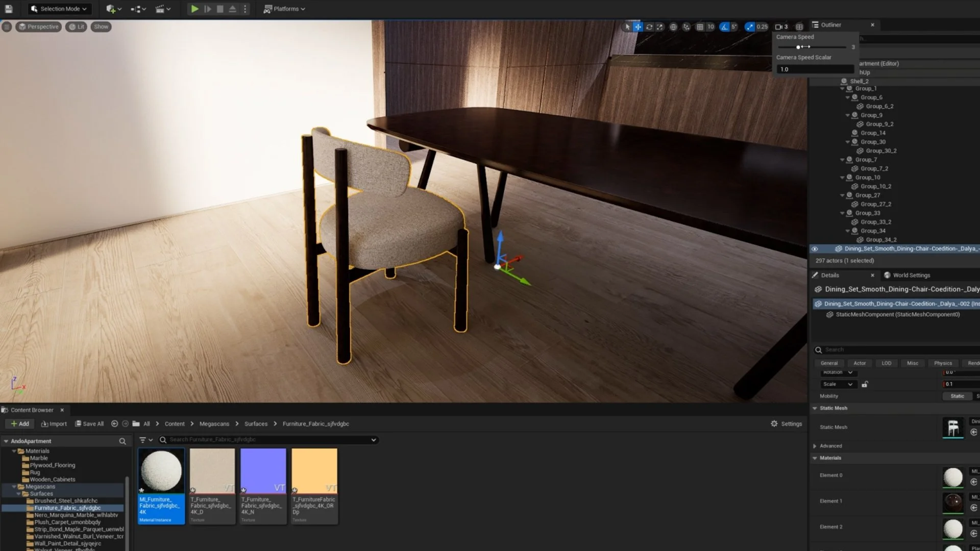Click the viewport maximize grid icon
This screenshot has height=551, width=980.
coord(799,27)
